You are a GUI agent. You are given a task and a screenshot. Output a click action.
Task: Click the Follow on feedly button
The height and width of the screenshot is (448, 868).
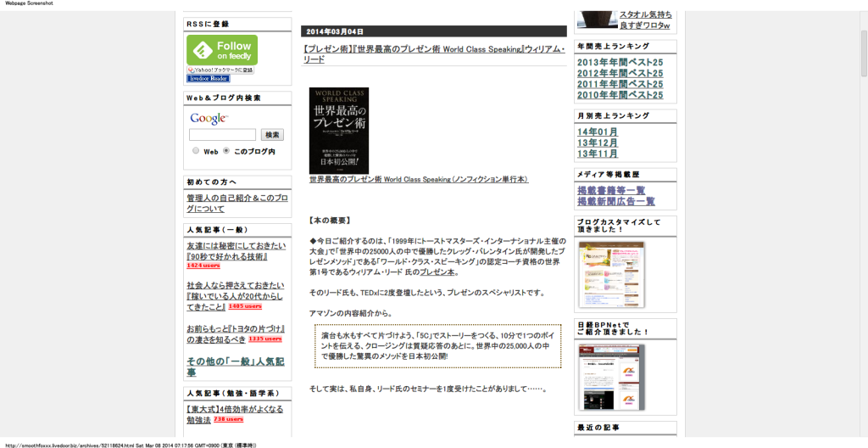click(222, 50)
